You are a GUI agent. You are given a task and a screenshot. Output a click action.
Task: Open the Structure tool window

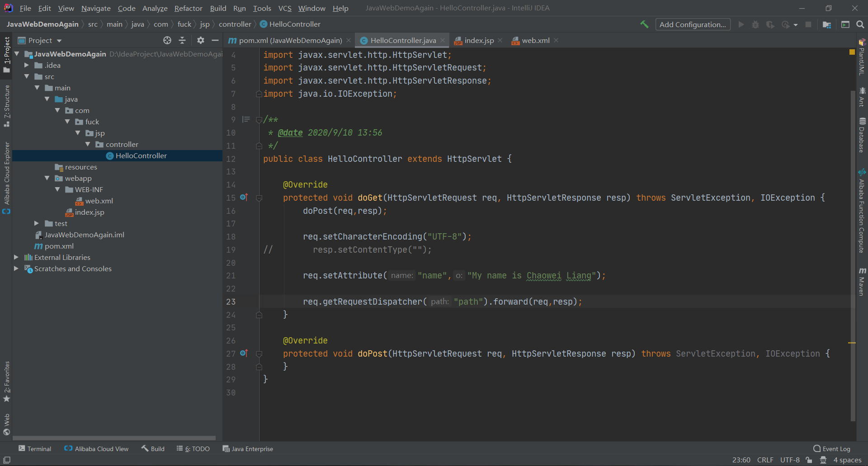click(x=6, y=106)
